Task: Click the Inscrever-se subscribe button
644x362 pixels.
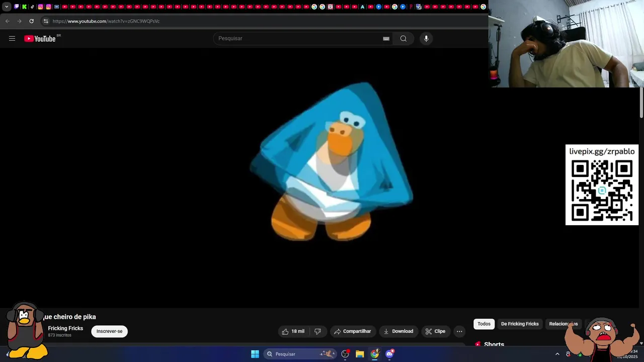Action: coord(109,331)
